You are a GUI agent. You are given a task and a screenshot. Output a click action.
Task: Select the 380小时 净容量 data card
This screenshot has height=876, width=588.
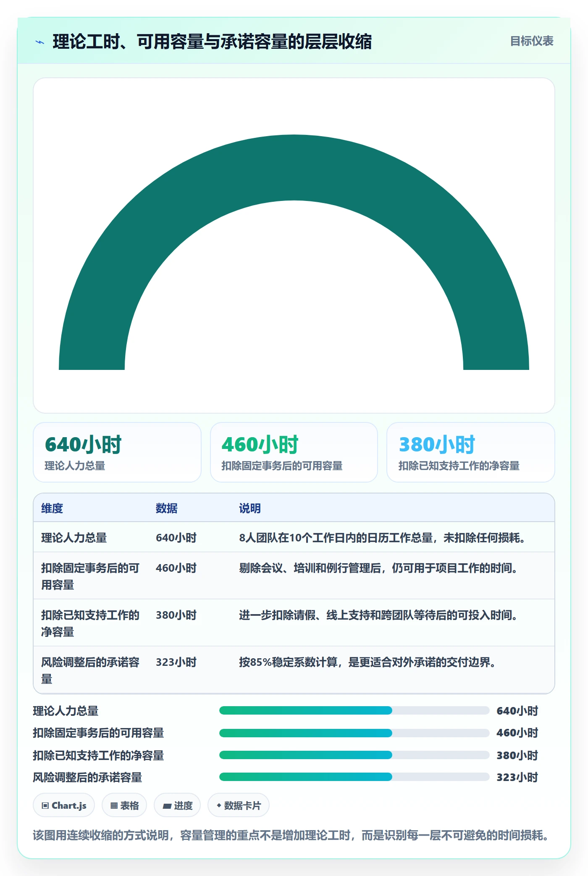click(x=470, y=452)
